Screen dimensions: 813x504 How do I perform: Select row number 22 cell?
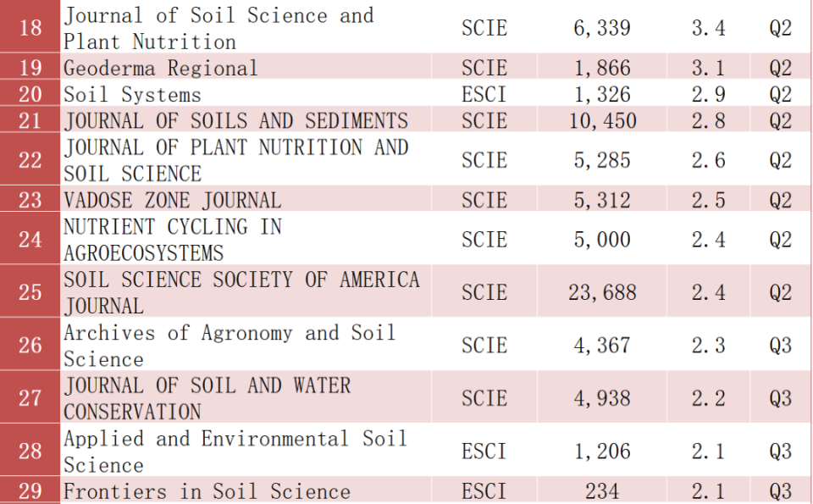(x=30, y=160)
